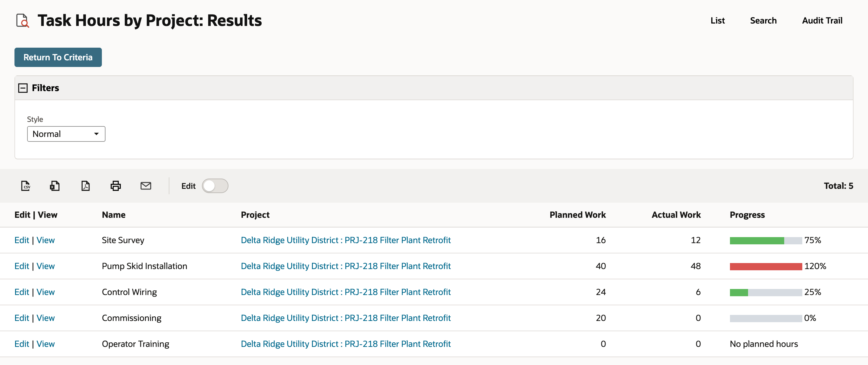
Task: Open the List menu item
Action: 717,21
